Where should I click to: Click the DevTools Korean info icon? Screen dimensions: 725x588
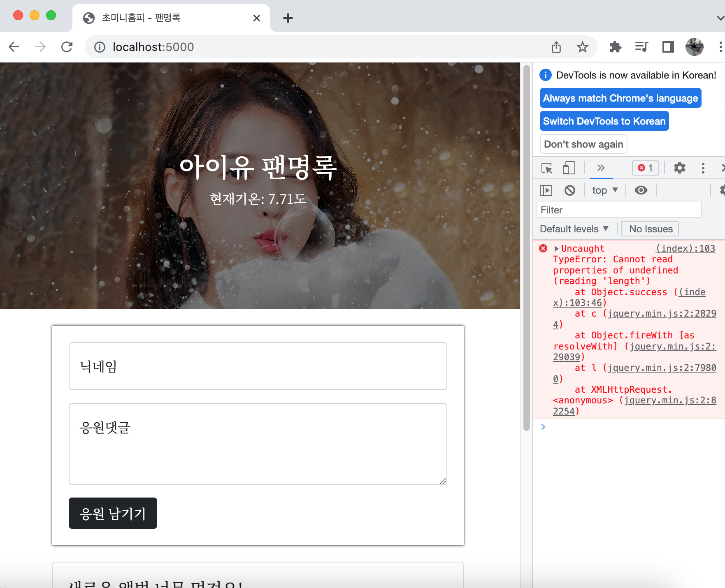click(x=545, y=75)
